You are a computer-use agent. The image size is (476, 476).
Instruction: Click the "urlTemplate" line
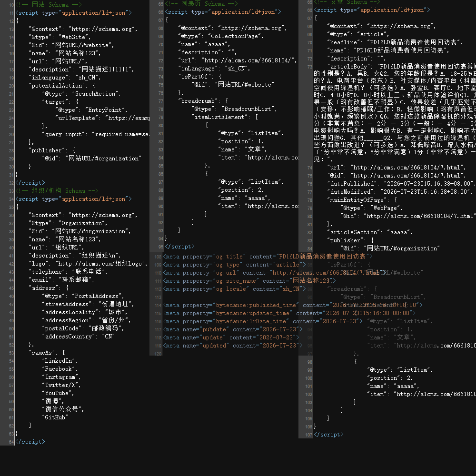(102, 118)
